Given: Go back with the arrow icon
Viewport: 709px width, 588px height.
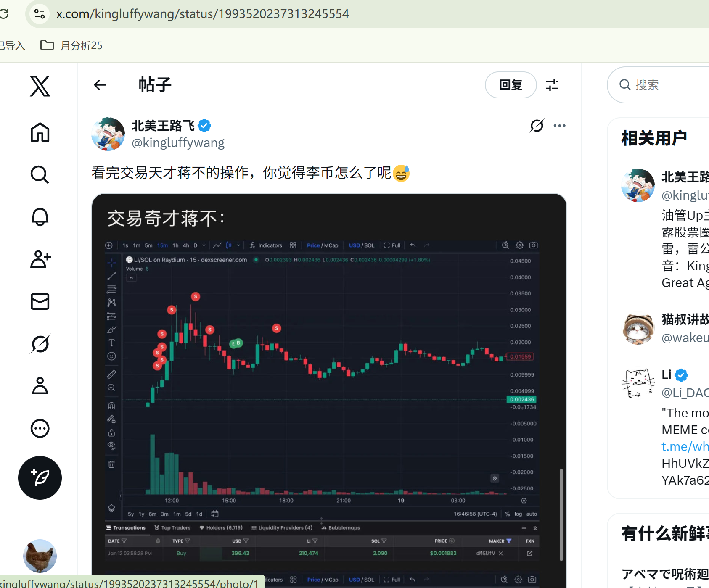Looking at the screenshot, I should pyautogui.click(x=100, y=85).
